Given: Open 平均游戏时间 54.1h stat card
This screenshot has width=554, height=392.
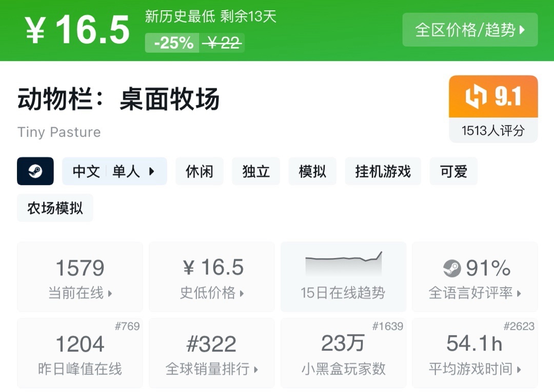Looking at the screenshot, I should [x=475, y=353].
